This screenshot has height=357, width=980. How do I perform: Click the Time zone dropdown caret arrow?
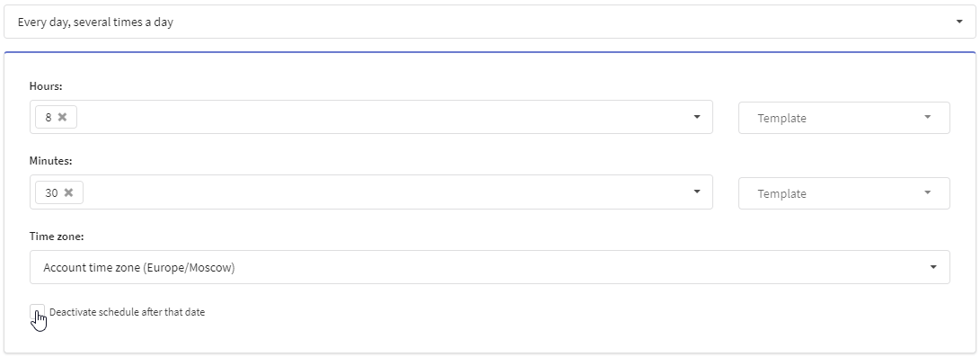point(933,267)
